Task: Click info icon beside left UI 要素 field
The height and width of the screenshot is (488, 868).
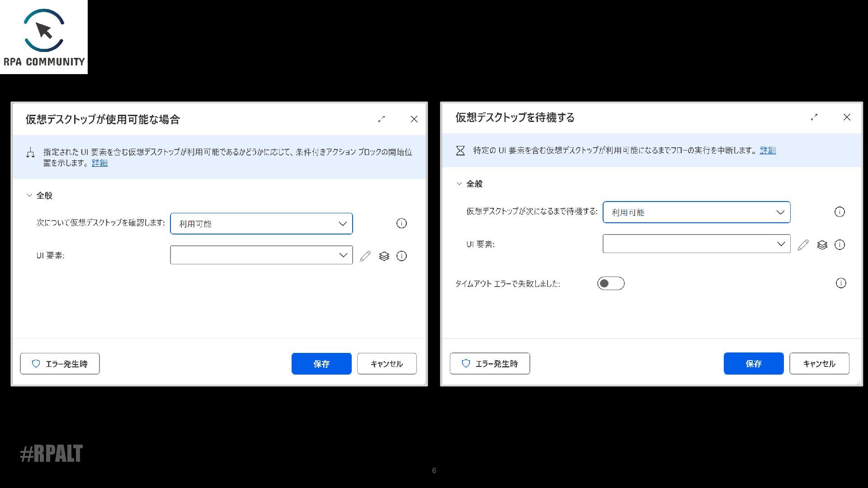Action: point(401,256)
